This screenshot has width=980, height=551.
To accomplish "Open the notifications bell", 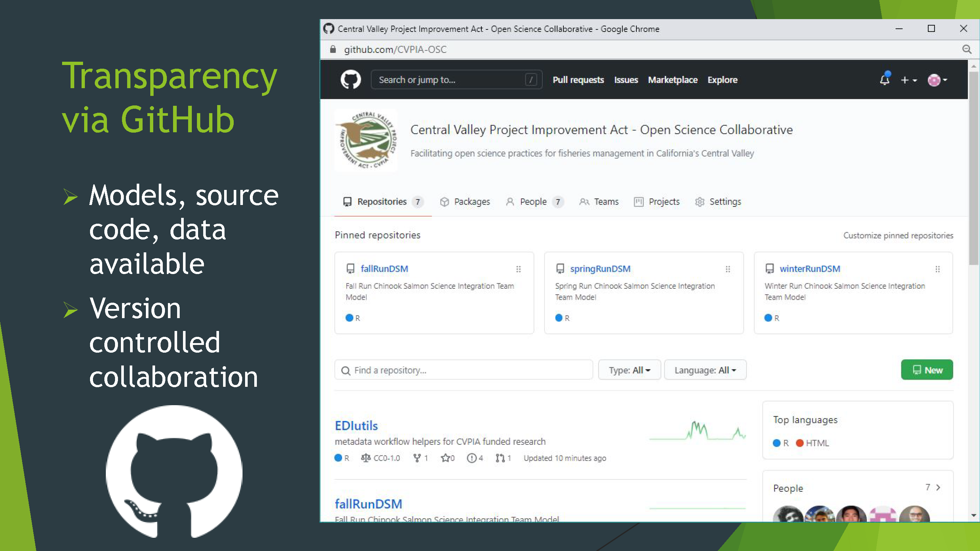I will coord(884,79).
